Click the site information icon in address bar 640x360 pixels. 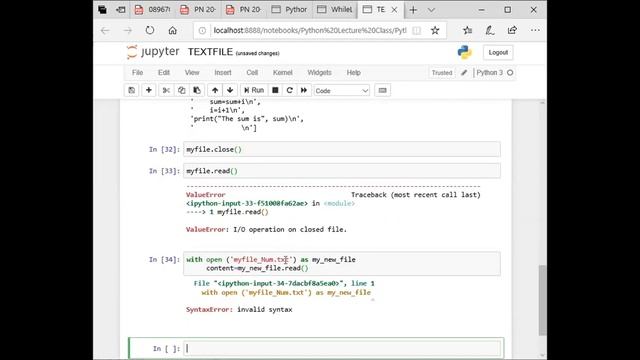(x=202, y=31)
